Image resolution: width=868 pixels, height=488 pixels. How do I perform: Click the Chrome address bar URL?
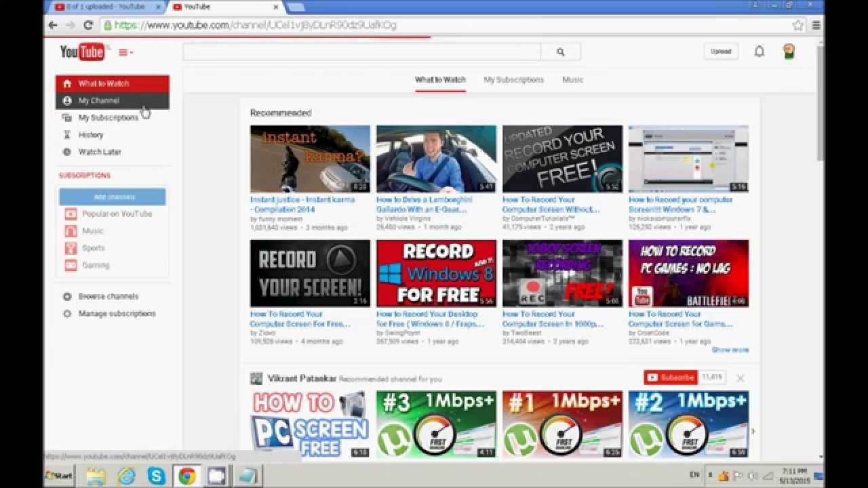[x=256, y=25]
